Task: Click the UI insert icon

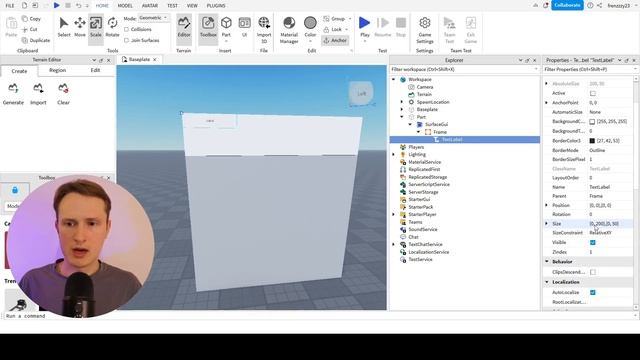Action: [x=244, y=27]
